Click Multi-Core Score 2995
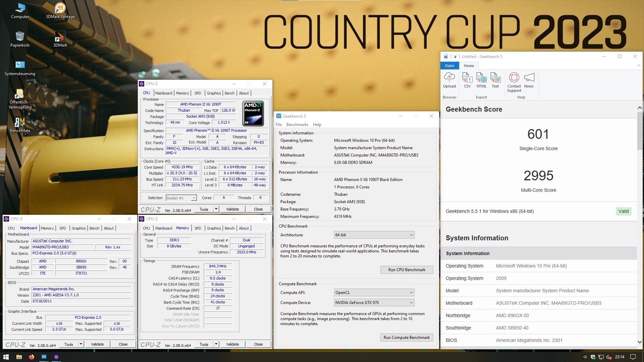Viewport: 644px width, 362px height. [x=538, y=176]
